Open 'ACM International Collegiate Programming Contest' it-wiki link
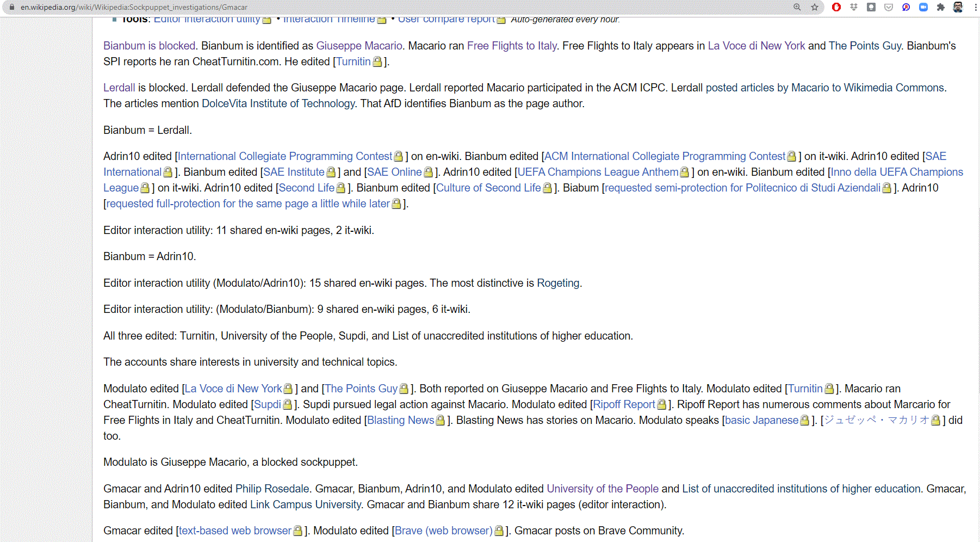Image resolution: width=980 pixels, height=542 pixels. point(665,156)
